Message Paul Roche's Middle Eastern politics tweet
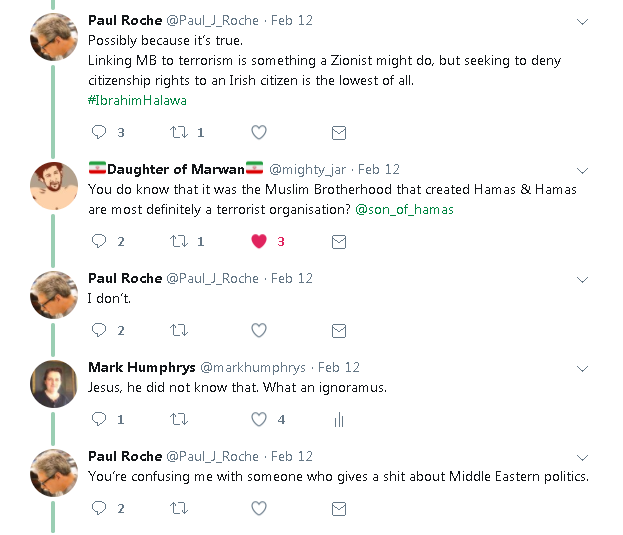Screen dimensions: 623x535 click(x=339, y=508)
